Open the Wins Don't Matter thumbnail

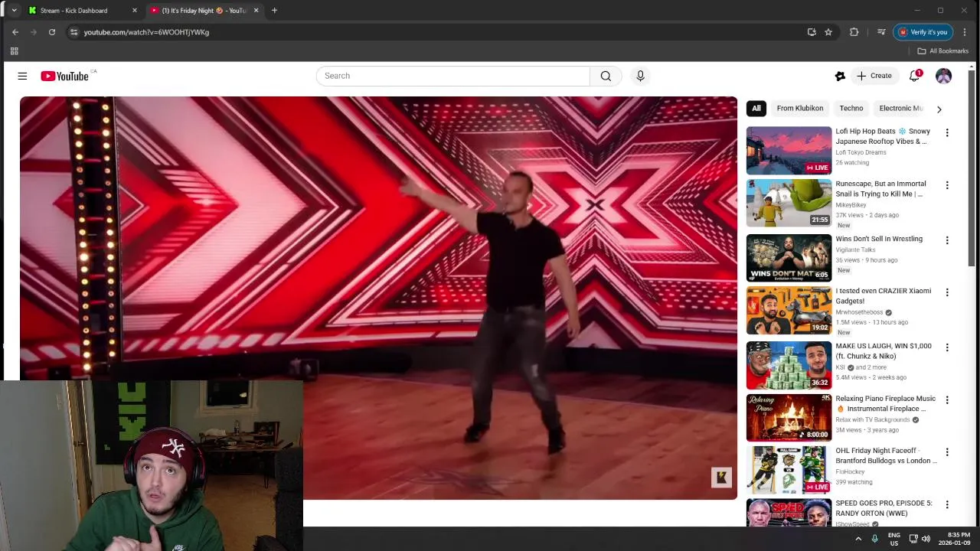[x=789, y=258]
